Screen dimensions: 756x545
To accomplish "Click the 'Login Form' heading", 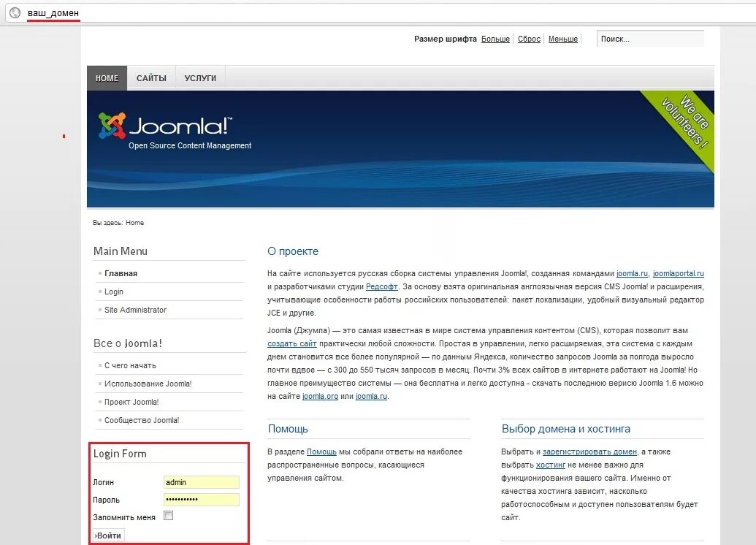I will (x=120, y=454).
